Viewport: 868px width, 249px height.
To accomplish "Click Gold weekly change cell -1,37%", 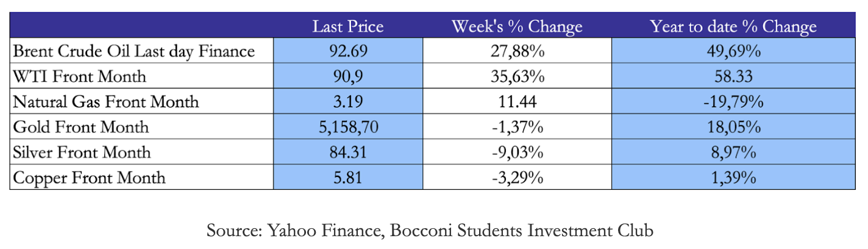I will (516, 127).
